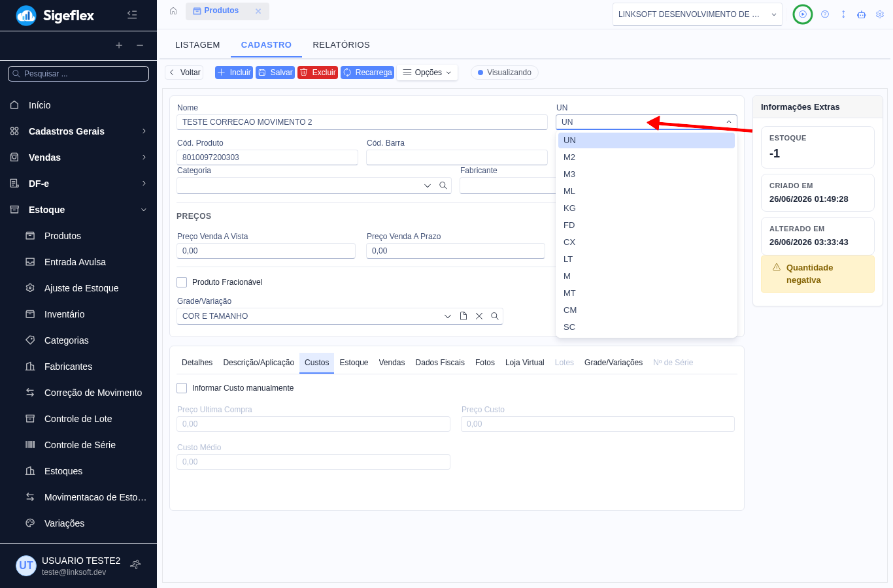Image resolution: width=893 pixels, height=588 pixels.
Task: Switch to the LISTAGEM tab
Action: [197, 45]
